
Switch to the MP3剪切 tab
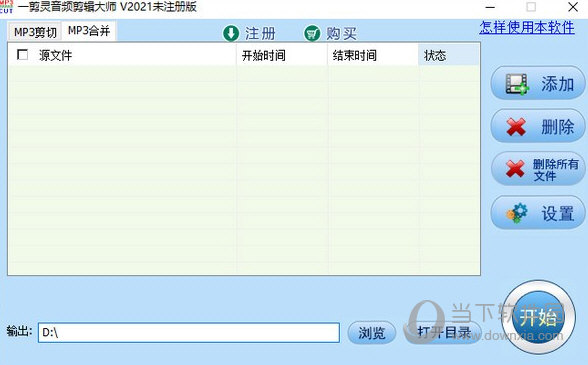tap(35, 32)
